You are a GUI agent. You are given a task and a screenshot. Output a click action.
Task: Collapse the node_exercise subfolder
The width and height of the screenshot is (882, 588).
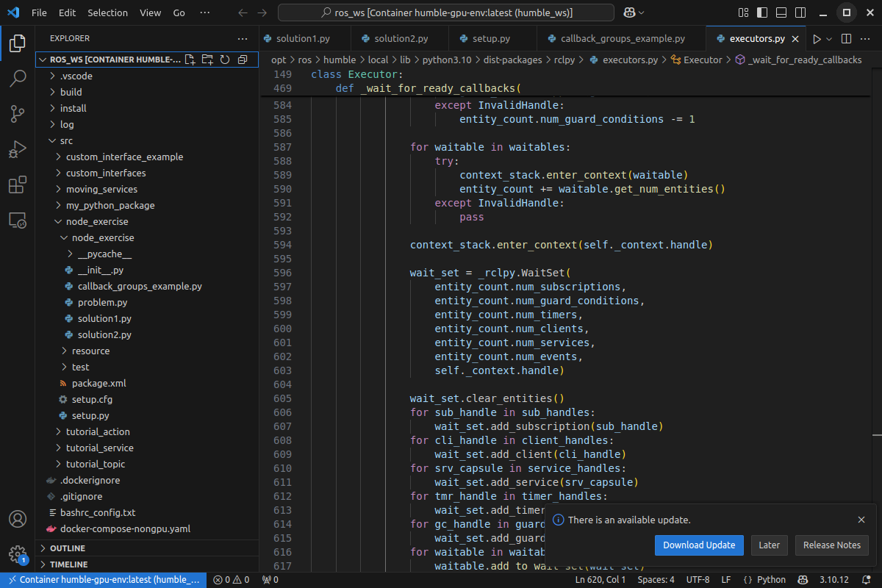point(102,237)
